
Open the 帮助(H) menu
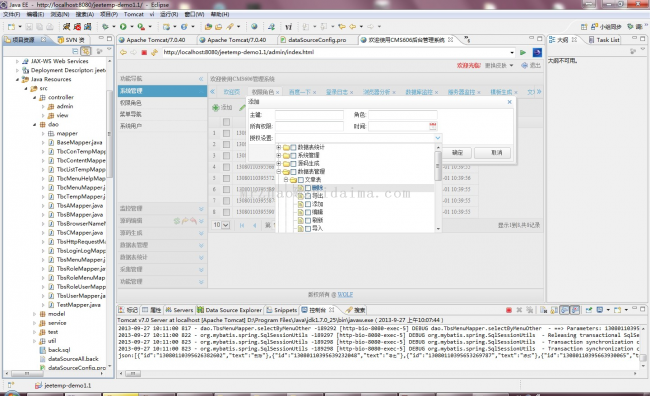tap(220, 14)
